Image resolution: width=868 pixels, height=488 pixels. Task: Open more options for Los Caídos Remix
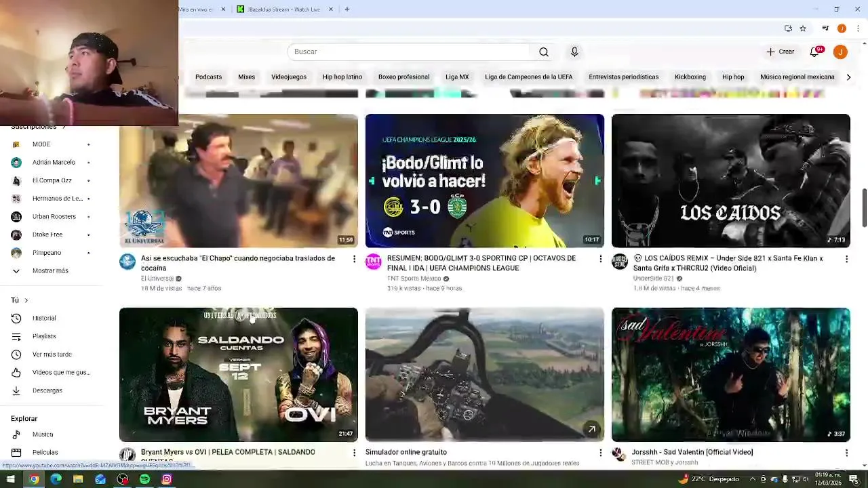coord(846,259)
